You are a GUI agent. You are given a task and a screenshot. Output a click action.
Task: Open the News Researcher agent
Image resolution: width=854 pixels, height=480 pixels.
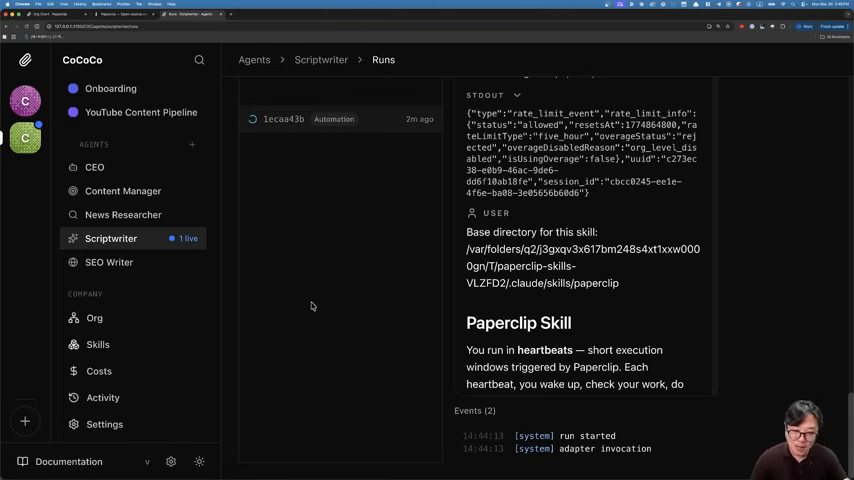tap(123, 215)
